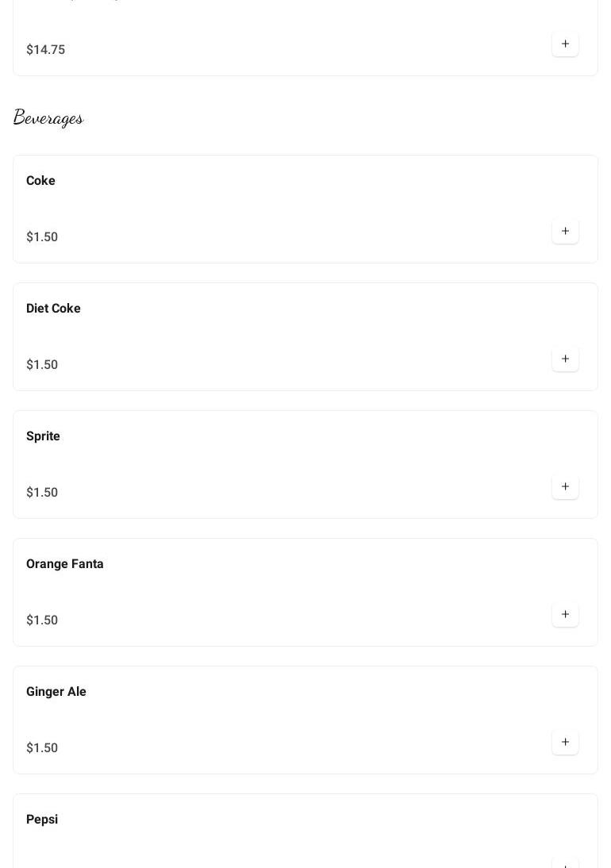This screenshot has height=868, width=611.
Task: Open the Coke item name
Action: pyautogui.click(x=40, y=181)
